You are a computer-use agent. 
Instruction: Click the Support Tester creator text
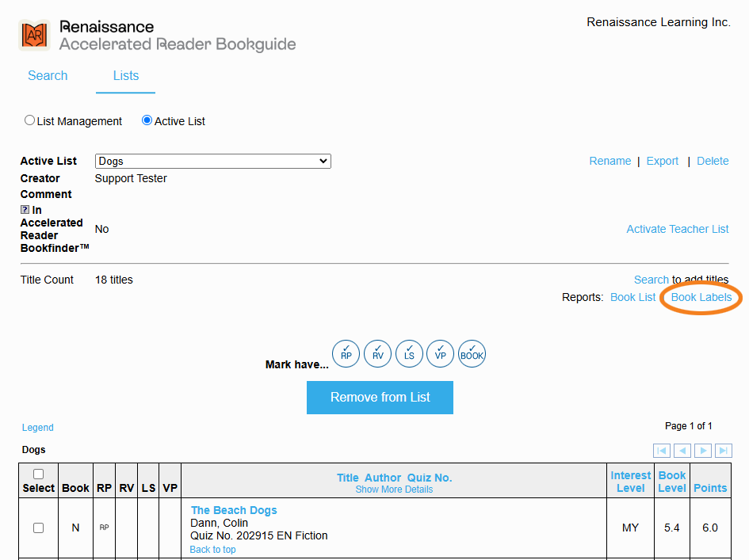131,178
